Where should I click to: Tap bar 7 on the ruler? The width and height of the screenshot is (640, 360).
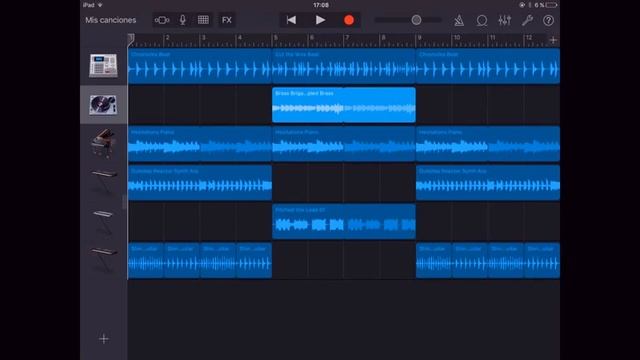tap(347, 38)
